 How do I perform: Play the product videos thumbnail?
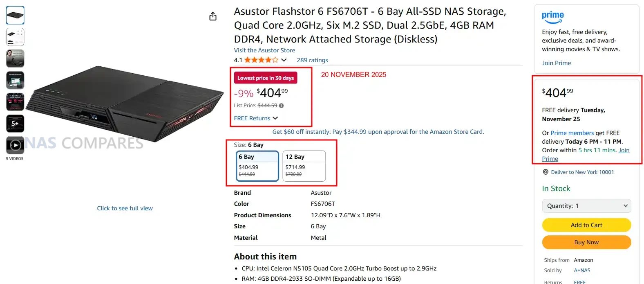15,145
